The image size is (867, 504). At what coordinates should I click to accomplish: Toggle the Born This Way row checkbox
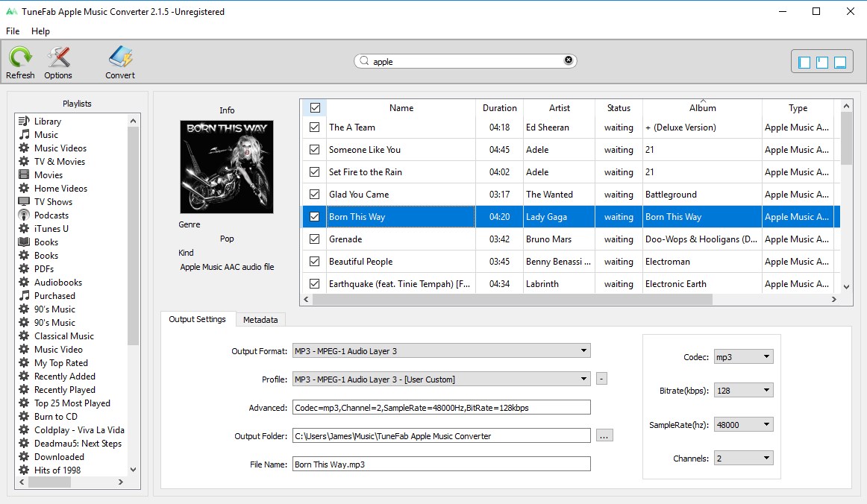tap(315, 217)
